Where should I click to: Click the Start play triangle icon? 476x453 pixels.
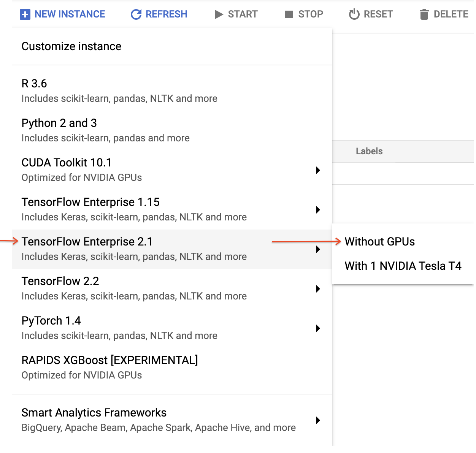219,14
